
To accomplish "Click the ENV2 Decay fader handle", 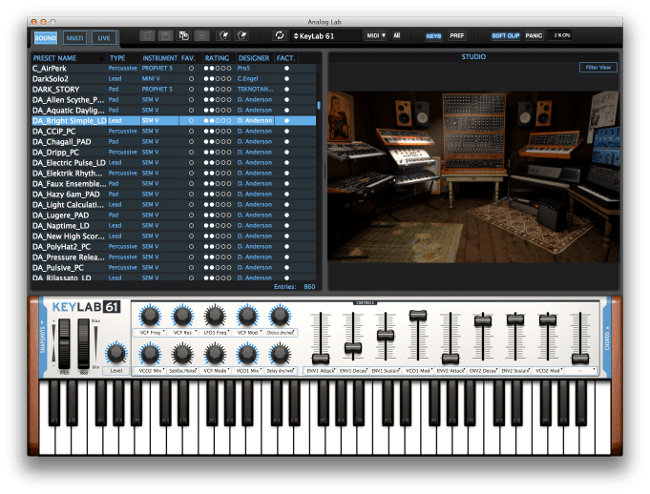I will (483, 320).
